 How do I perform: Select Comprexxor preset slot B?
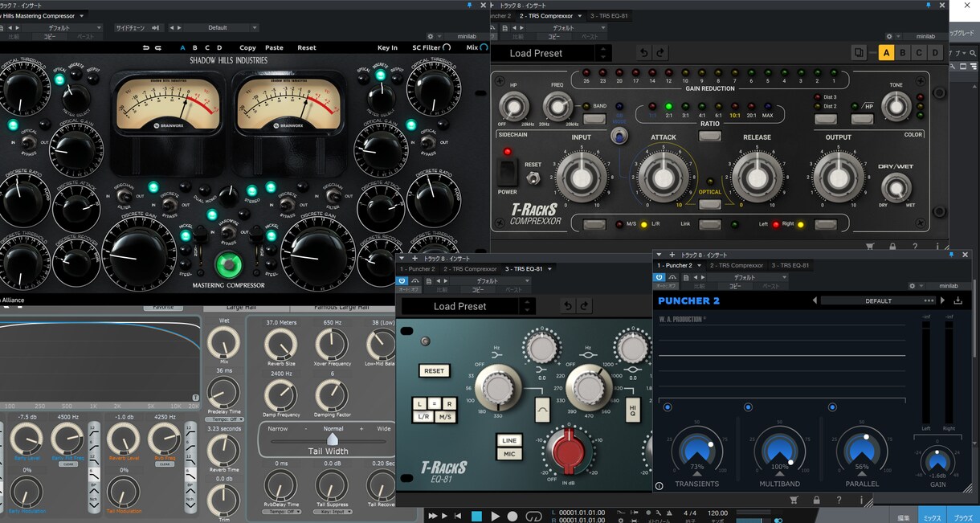point(903,53)
